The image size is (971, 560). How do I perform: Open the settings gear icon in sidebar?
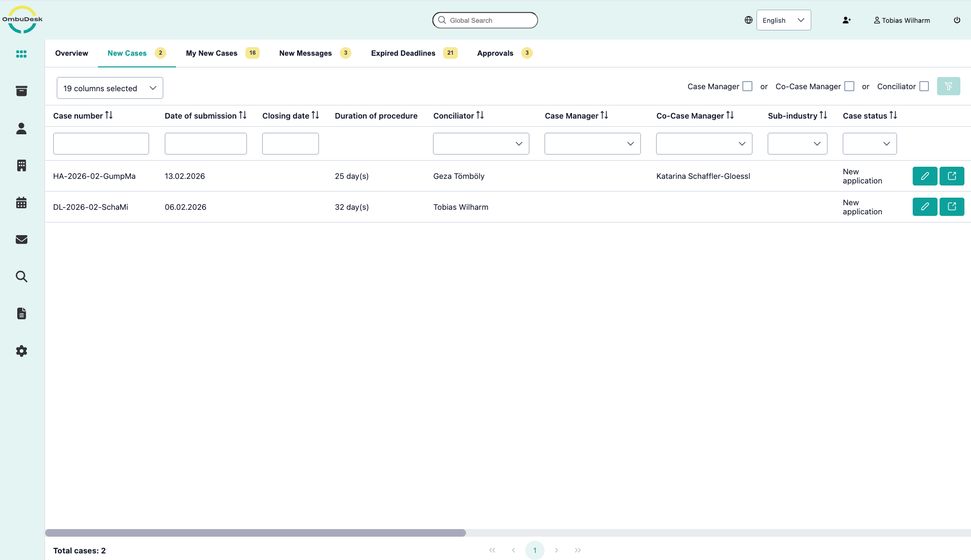click(21, 351)
